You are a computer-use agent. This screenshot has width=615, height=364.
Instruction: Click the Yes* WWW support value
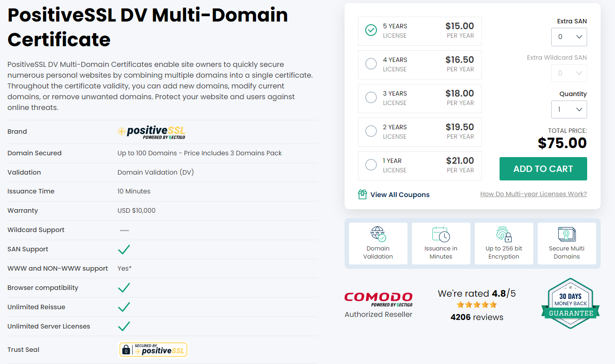pos(124,268)
